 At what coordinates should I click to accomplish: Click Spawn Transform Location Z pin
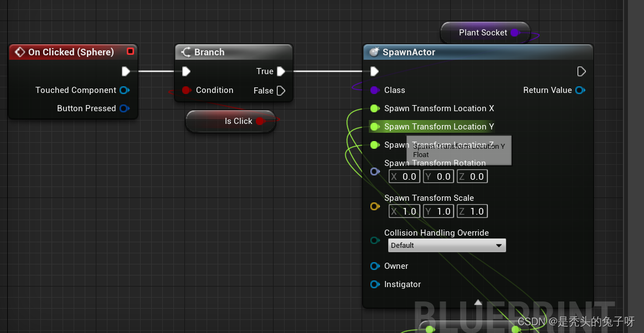(374, 145)
